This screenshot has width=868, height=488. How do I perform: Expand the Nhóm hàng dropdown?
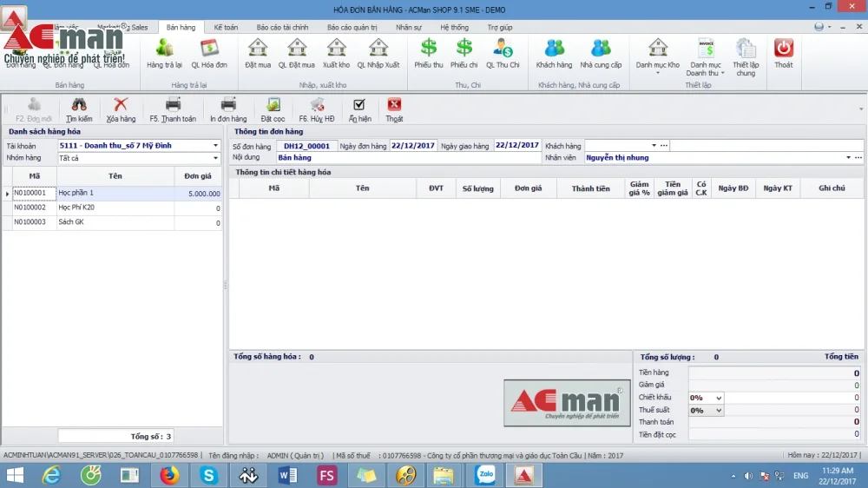(x=215, y=158)
